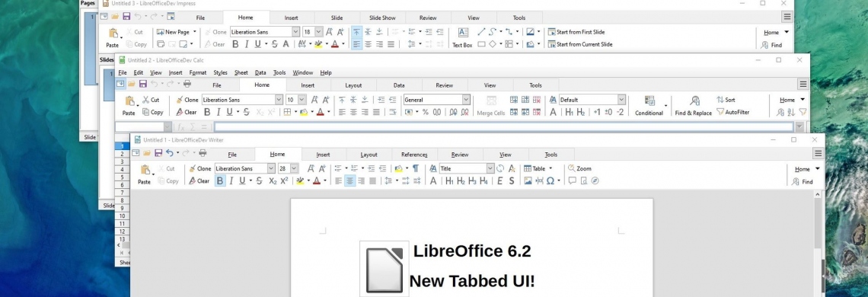The image size is (868, 297).
Task: Click the Calc formula input field
Action: 504,127
